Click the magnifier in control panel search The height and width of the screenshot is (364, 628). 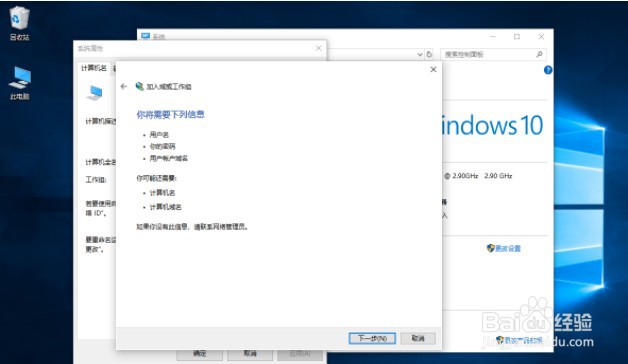(539, 54)
